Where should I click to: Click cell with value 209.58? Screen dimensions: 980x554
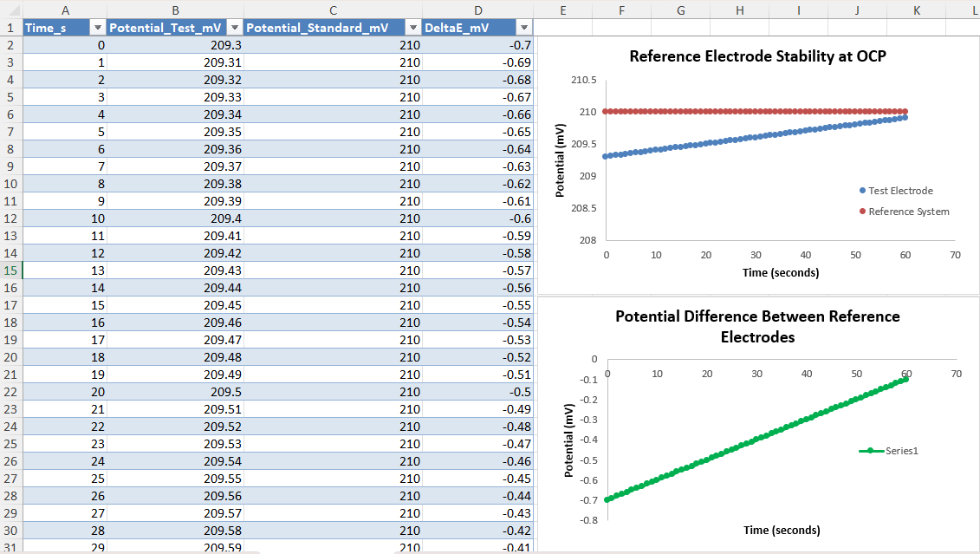click(176, 531)
